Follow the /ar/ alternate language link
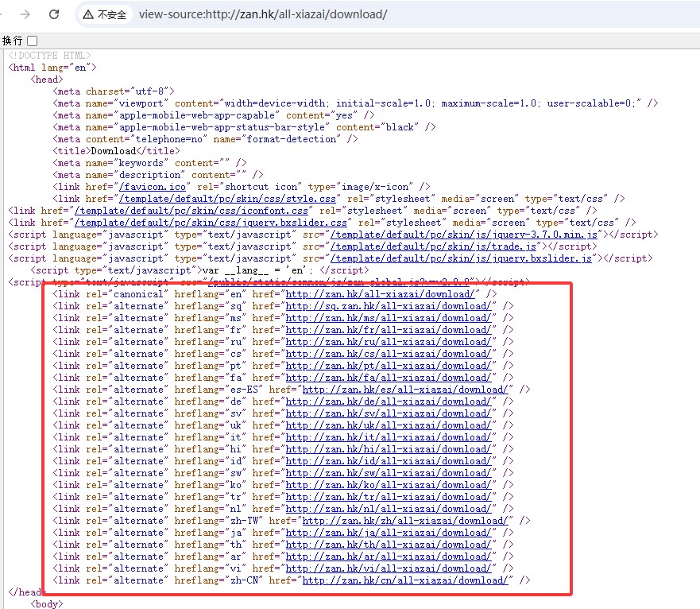 point(389,557)
